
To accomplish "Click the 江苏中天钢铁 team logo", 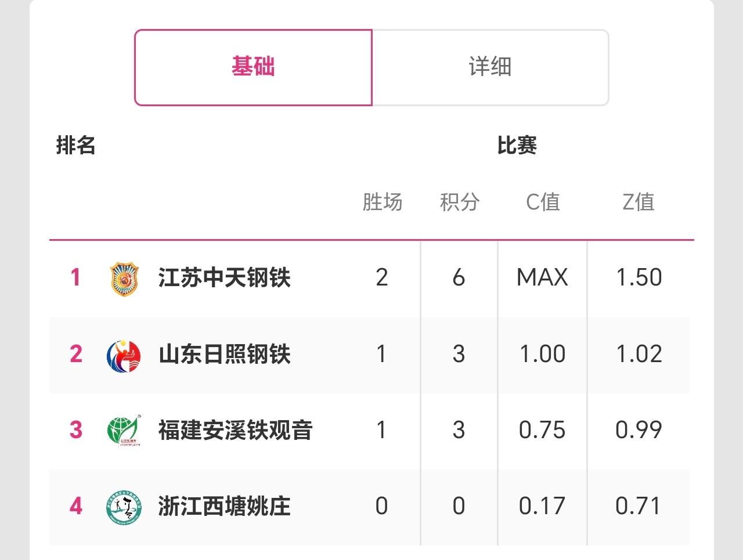I will click(124, 279).
